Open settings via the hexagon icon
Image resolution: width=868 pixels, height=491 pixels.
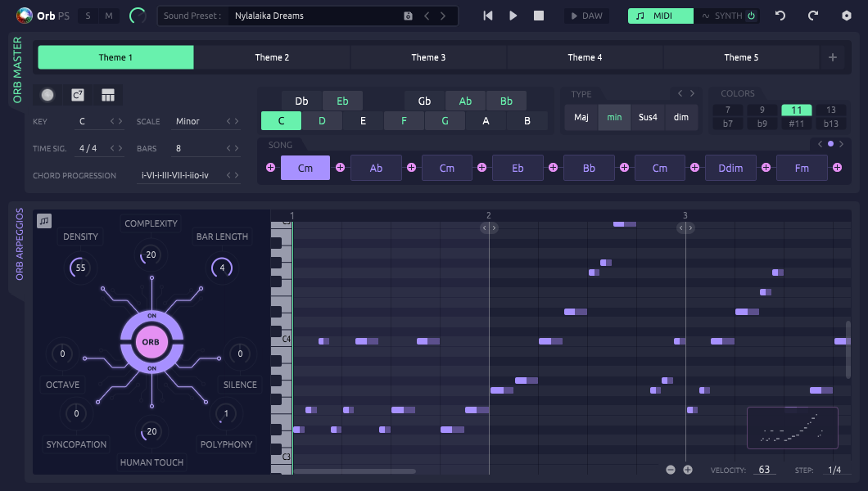(847, 16)
